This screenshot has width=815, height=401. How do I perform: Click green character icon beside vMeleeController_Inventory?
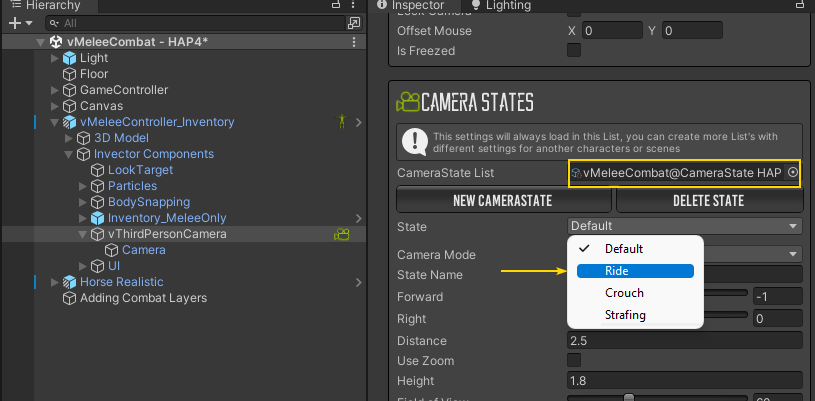[x=341, y=122]
